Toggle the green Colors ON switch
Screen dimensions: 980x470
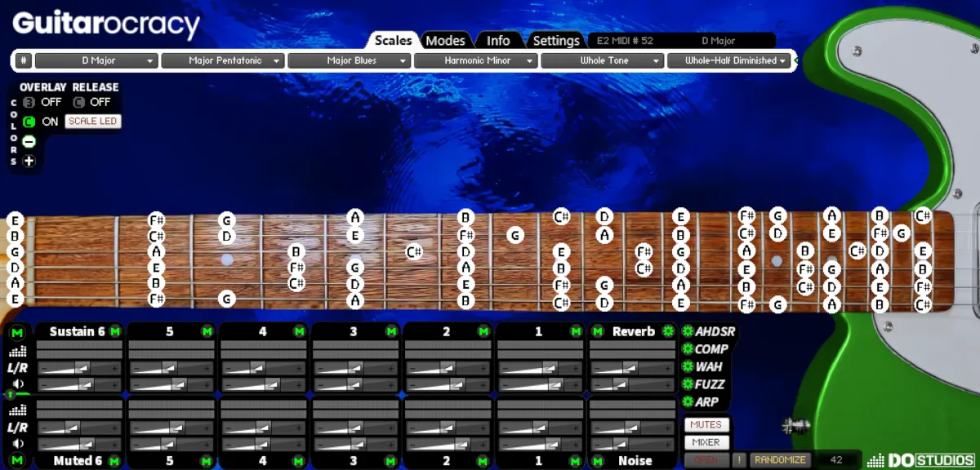click(29, 122)
